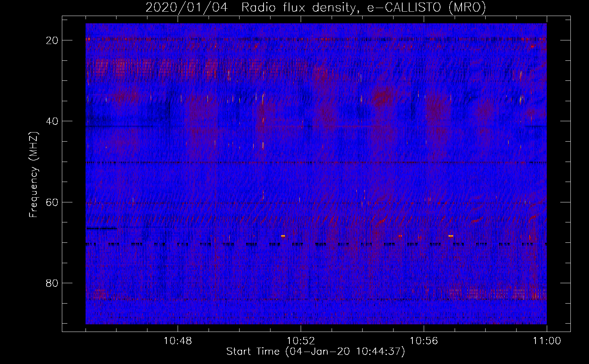Select the date '2020/01/04' in the title
The width and height of the screenshot is (589, 364).
tap(187, 7)
